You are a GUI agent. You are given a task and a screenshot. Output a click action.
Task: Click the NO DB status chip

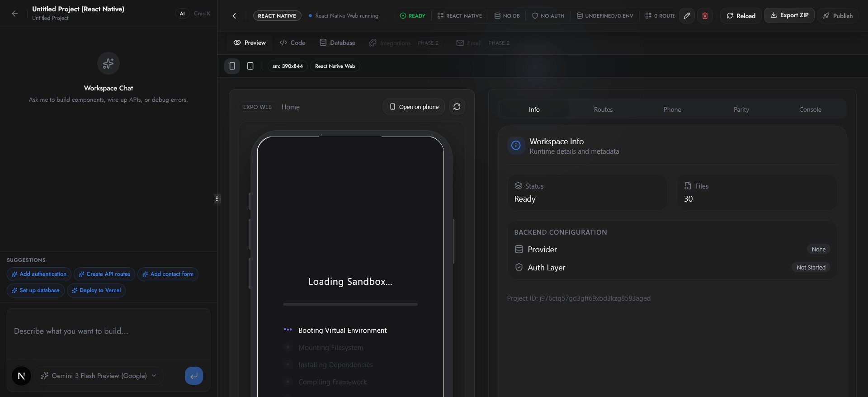click(x=507, y=16)
